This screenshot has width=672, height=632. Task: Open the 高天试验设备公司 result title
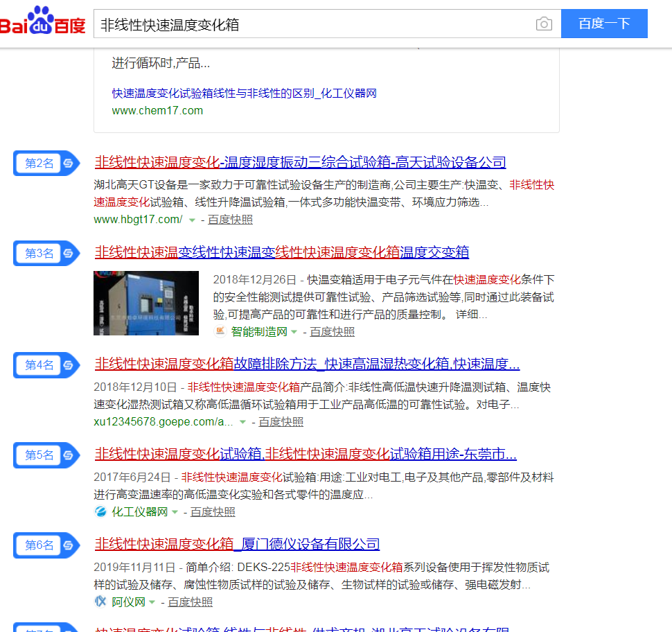point(300,162)
